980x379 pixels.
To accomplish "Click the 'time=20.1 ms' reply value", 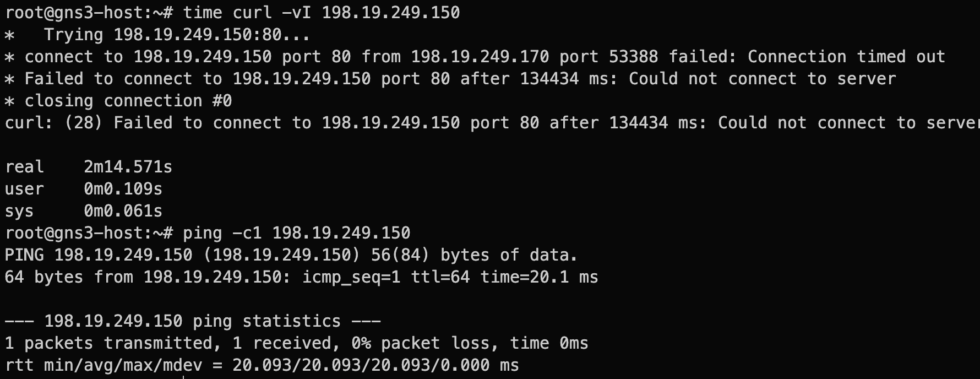I will point(539,277).
